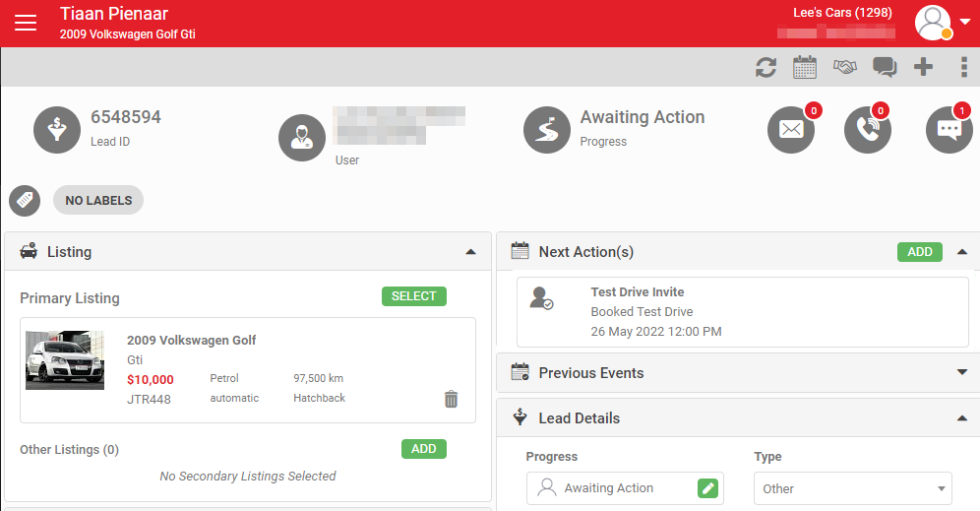
Task: Click the phone calls icon
Action: point(867,130)
